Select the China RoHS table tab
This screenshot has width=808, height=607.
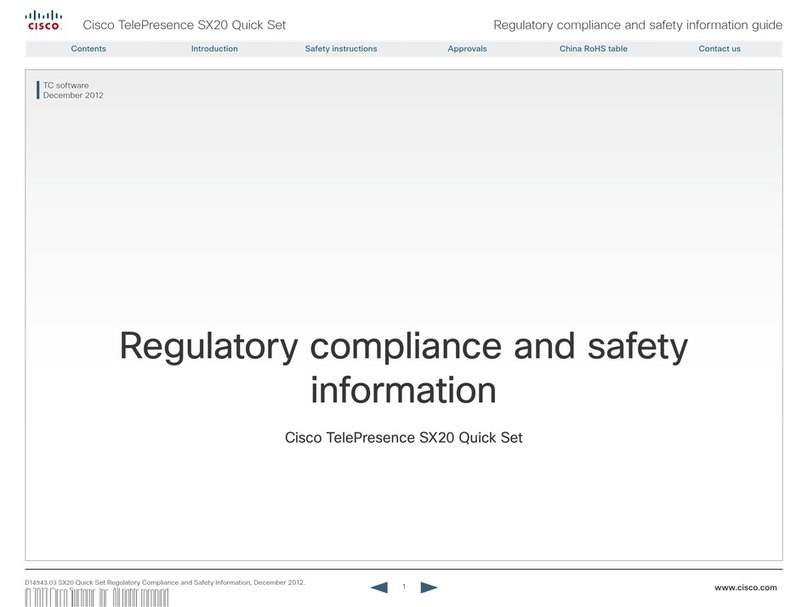click(593, 49)
